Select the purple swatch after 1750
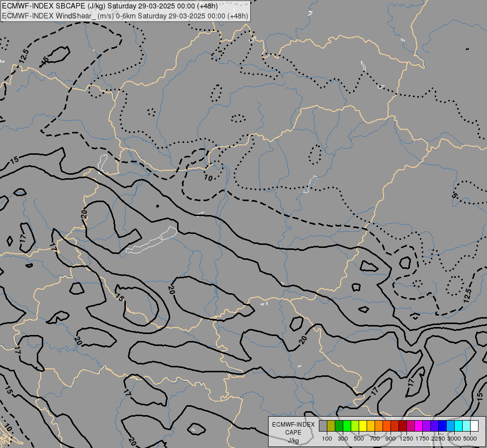The width and height of the screenshot is (487, 448). (426, 426)
